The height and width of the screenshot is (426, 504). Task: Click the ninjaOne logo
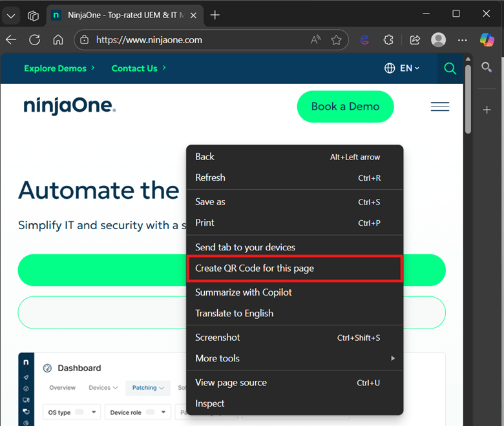pyautogui.click(x=69, y=106)
